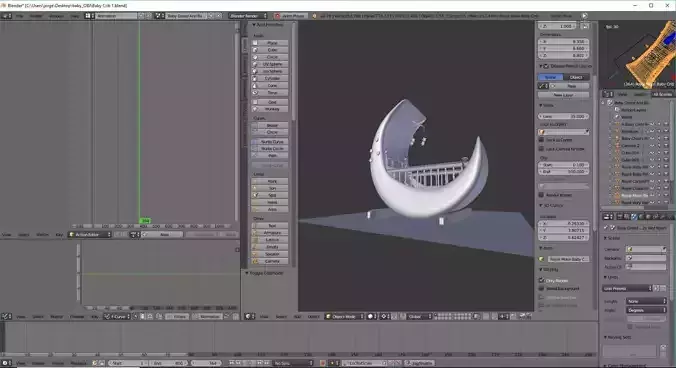Add a Camera object from Other section

pos(270,261)
